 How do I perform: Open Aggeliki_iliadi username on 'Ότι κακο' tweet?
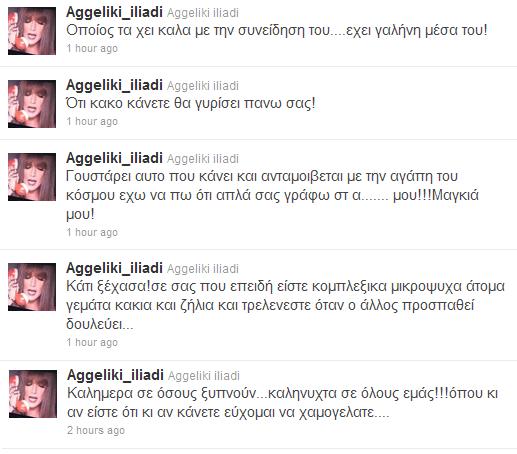tap(114, 86)
